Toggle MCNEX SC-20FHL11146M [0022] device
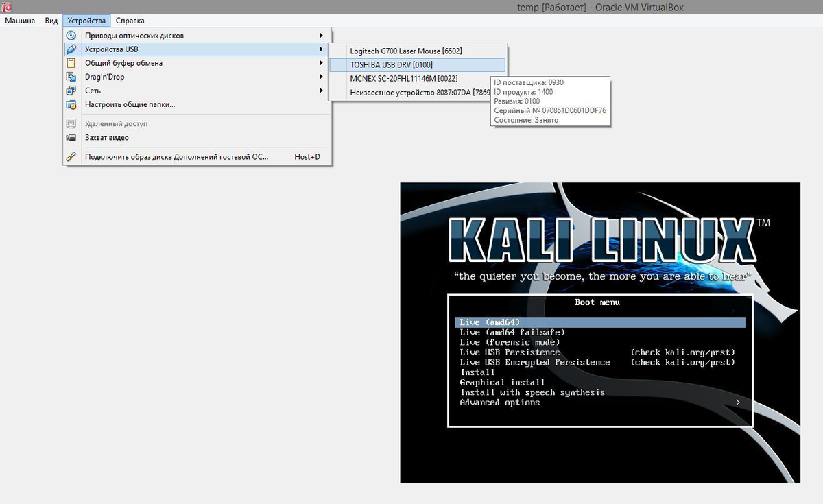Viewport: 823px width, 504px height. 418,78
